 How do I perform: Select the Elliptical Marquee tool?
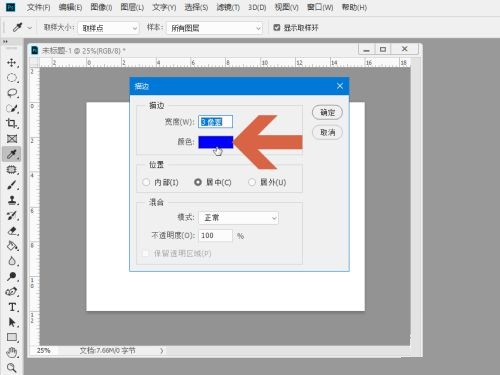click(x=12, y=78)
